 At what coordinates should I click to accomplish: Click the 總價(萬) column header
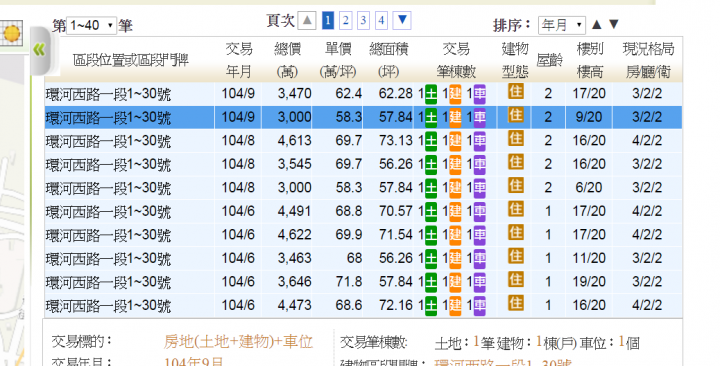[x=287, y=60]
